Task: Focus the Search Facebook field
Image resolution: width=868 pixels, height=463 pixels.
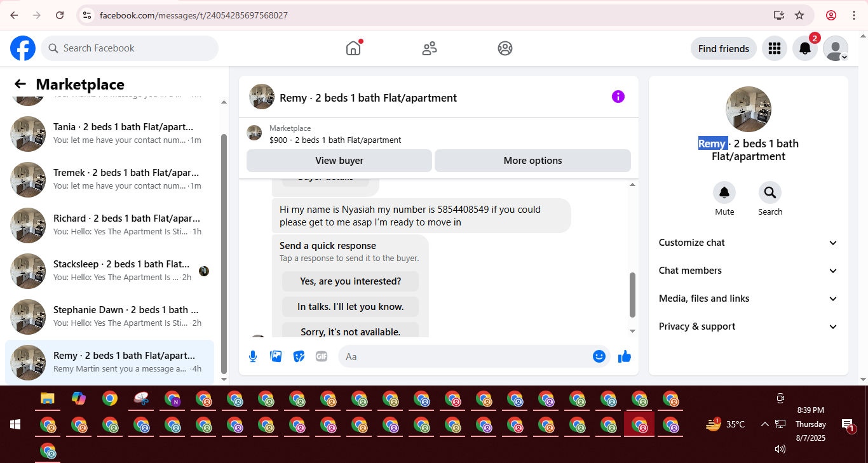Action: [x=130, y=48]
